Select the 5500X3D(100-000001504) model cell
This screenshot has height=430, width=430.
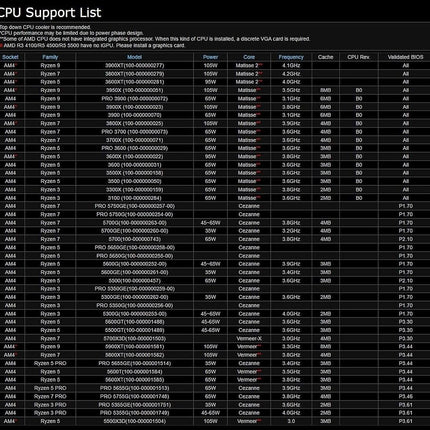pyautogui.click(x=134, y=421)
